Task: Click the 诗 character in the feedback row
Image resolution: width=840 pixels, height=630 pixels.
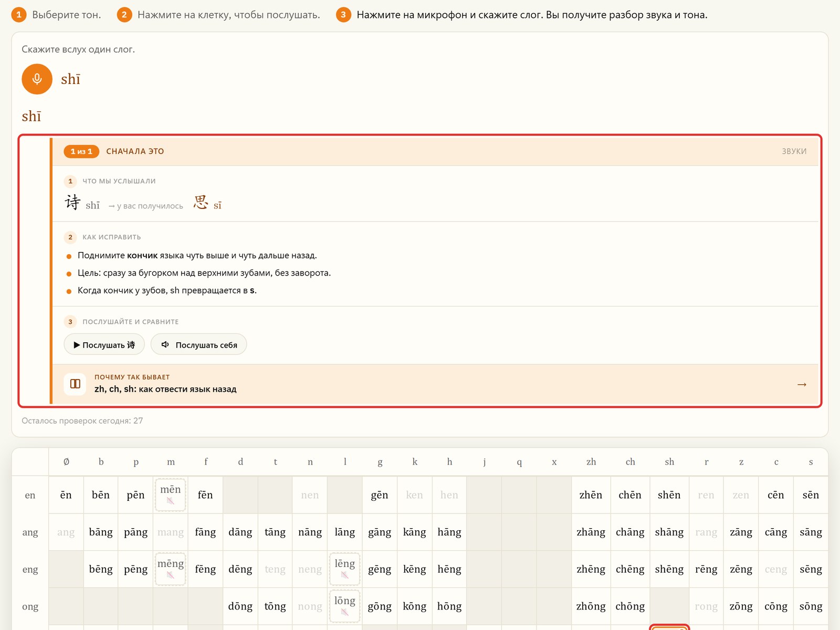Action: [x=72, y=202]
